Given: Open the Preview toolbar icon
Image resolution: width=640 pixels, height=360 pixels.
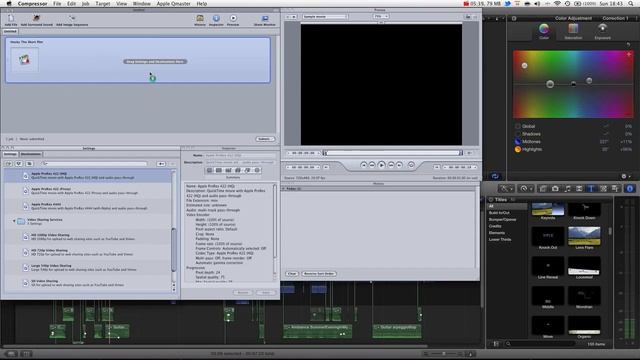Looking at the screenshot, I should click(233, 18).
